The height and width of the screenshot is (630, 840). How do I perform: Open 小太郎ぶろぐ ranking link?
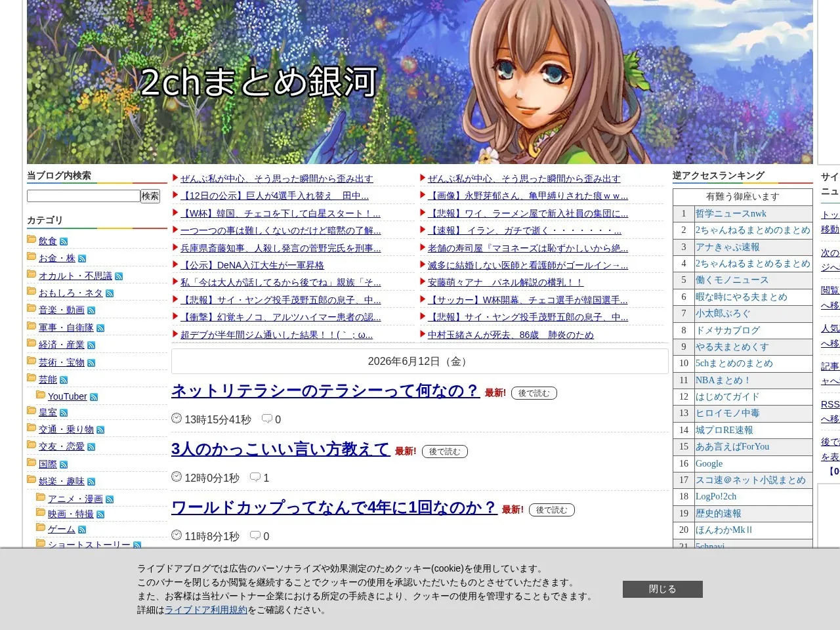723,314
